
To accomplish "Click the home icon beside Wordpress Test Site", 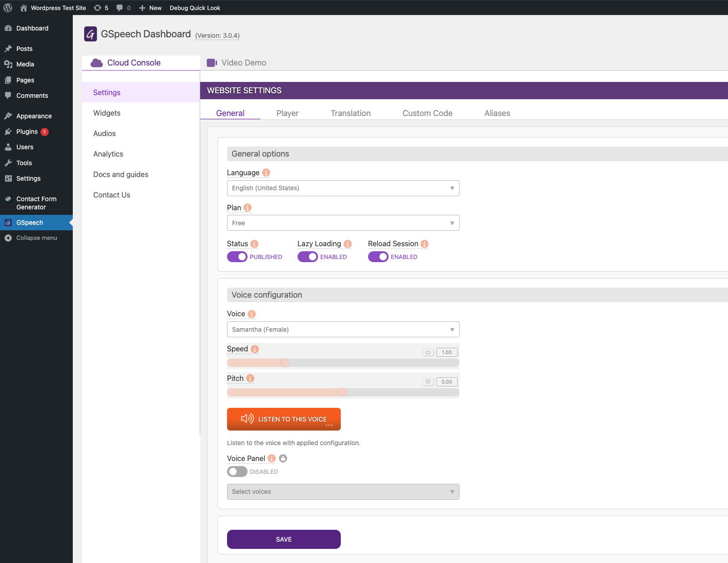I will point(24,8).
